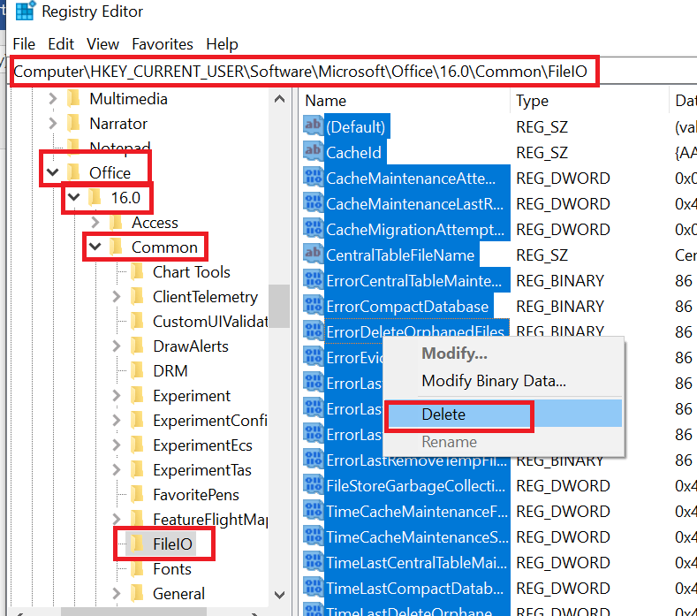Select the FavoritePens key

(x=196, y=495)
